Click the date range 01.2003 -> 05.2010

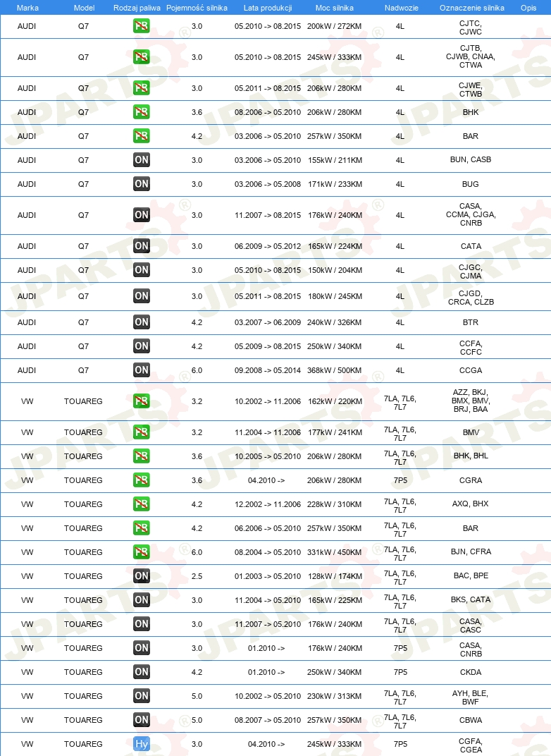click(268, 576)
